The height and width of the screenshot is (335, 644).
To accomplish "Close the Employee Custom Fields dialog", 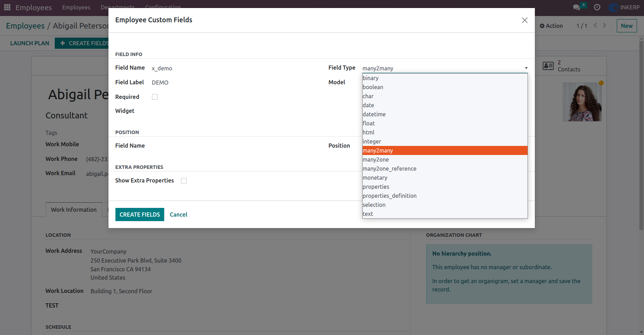I will 524,20.
